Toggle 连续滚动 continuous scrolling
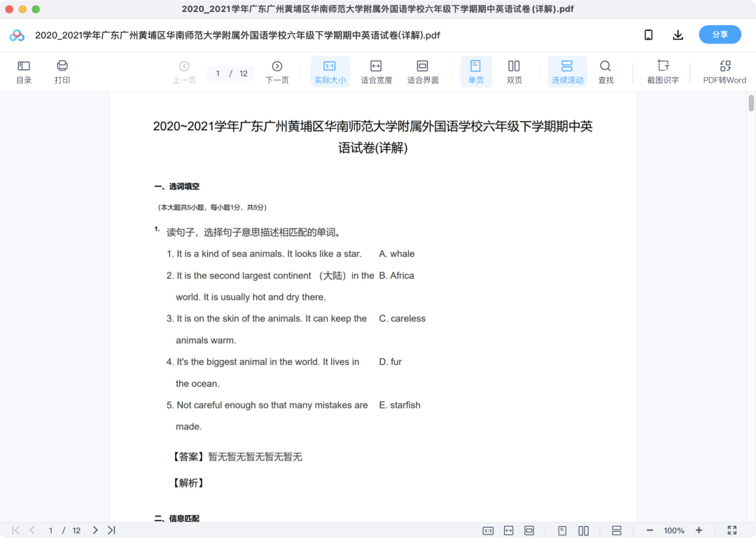 tap(567, 72)
